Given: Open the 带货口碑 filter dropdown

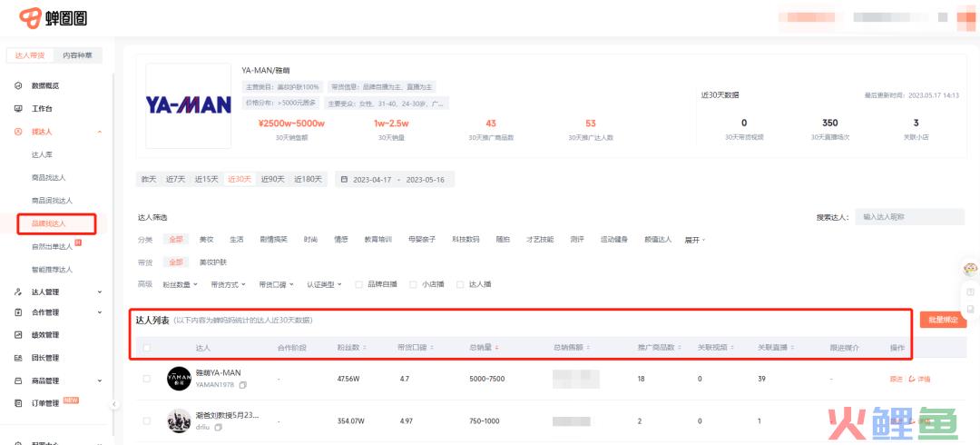Looking at the screenshot, I should pos(276,284).
